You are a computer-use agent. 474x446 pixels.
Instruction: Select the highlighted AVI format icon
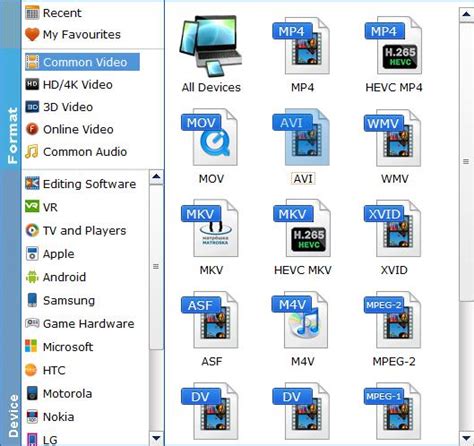(301, 137)
